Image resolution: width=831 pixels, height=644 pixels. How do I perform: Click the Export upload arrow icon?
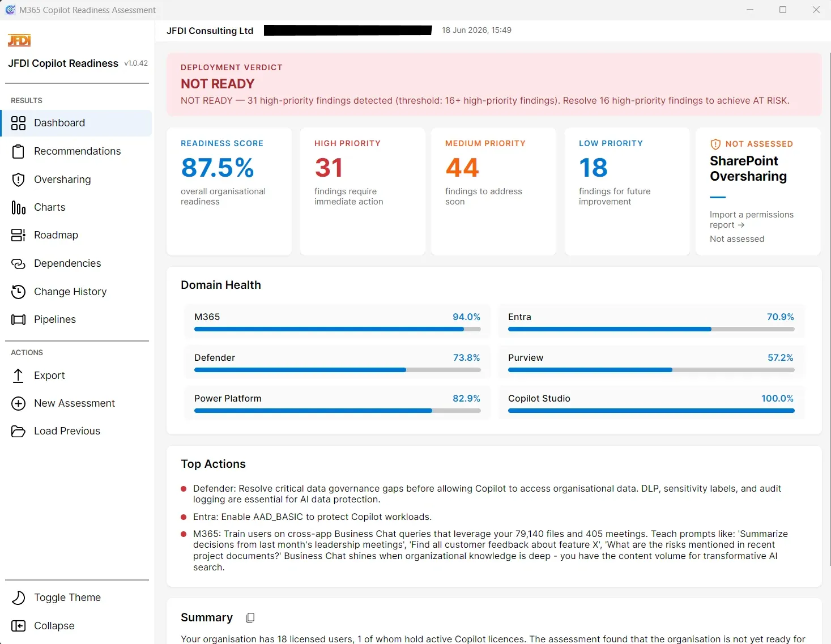pos(19,376)
